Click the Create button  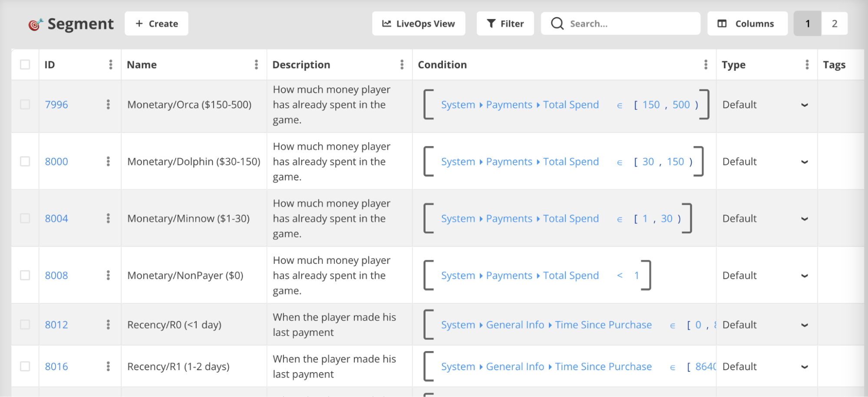pyautogui.click(x=156, y=23)
